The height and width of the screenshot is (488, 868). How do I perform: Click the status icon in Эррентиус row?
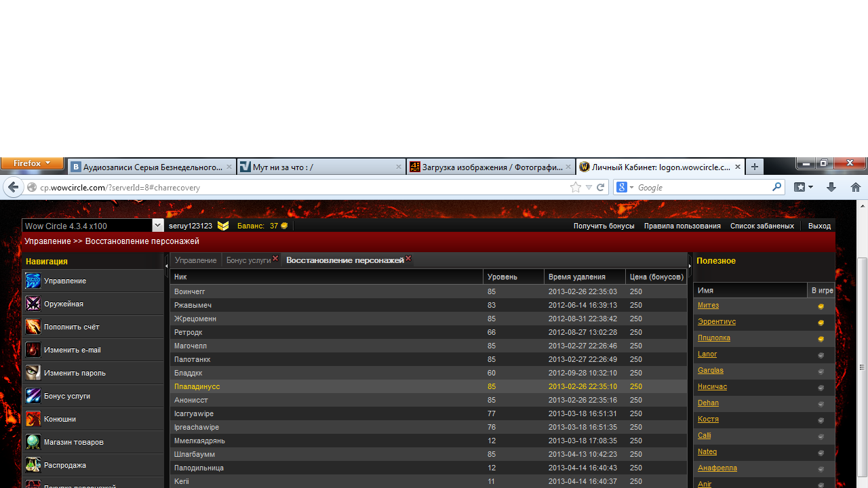[x=821, y=323]
